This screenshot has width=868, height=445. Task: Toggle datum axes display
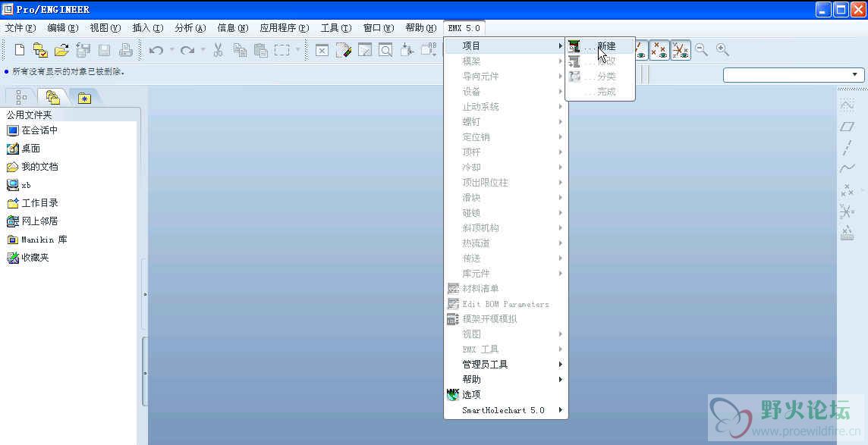(642, 50)
